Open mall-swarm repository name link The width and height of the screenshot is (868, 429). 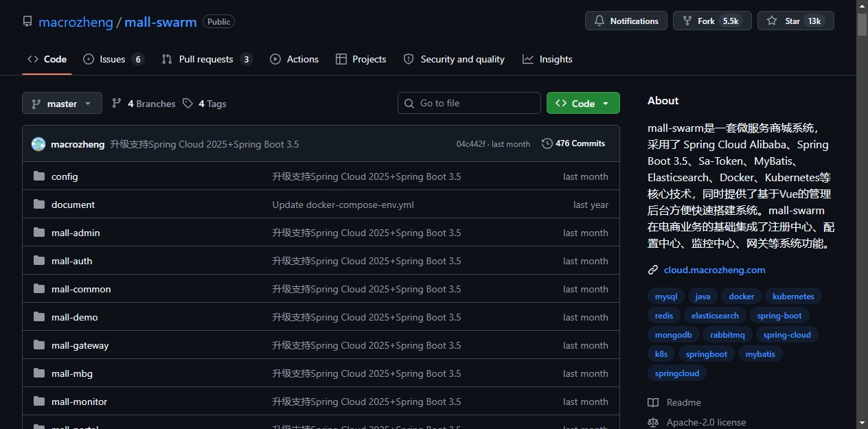coord(161,22)
